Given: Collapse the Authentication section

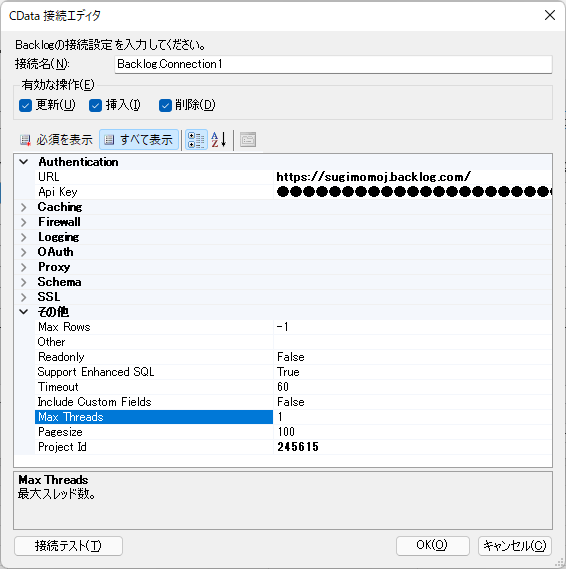Looking at the screenshot, I should tap(24, 162).
